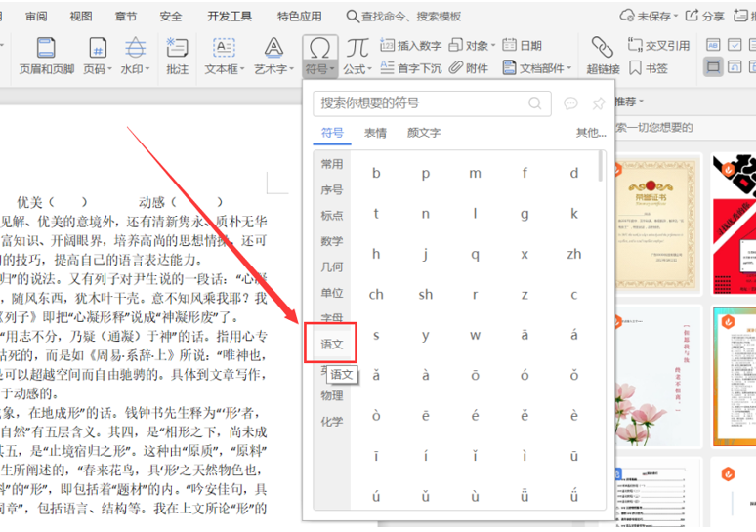The width and height of the screenshot is (756, 532).
Task: Select the Symbol (符号) panel tab
Action: point(332,133)
